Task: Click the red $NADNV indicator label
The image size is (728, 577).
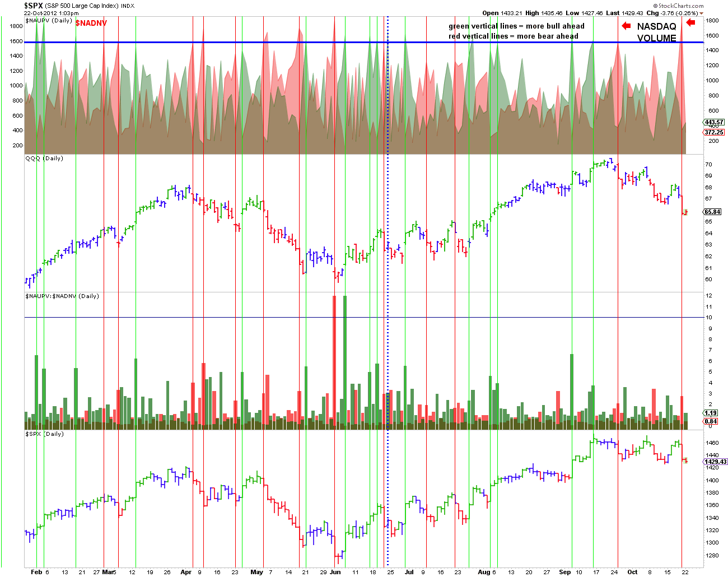Action: (91, 23)
